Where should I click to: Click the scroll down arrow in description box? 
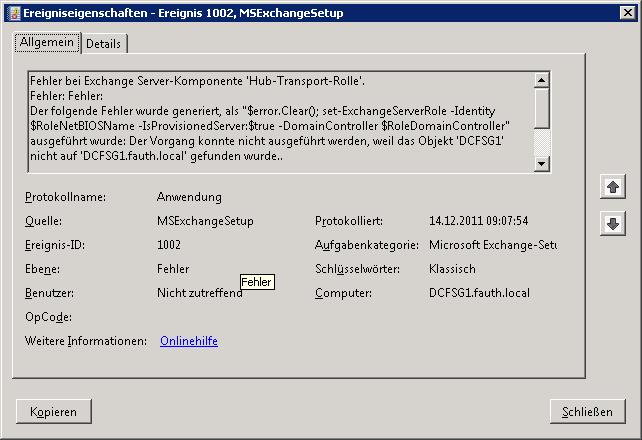click(x=541, y=164)
